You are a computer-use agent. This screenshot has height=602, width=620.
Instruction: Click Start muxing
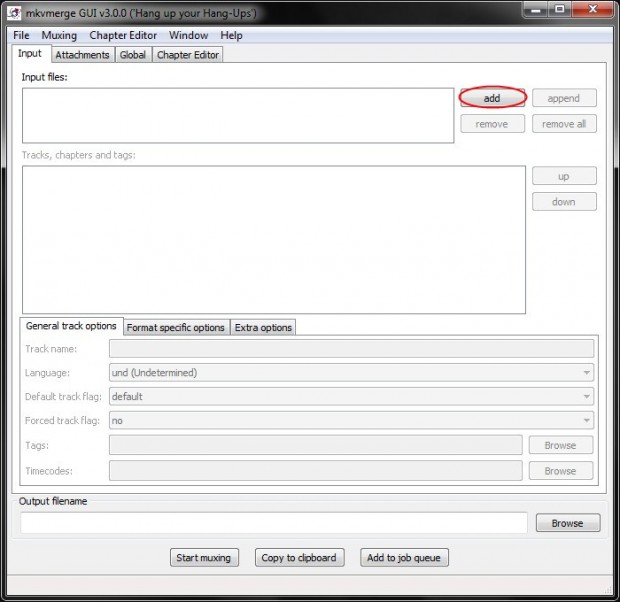[x=204, y=557]
